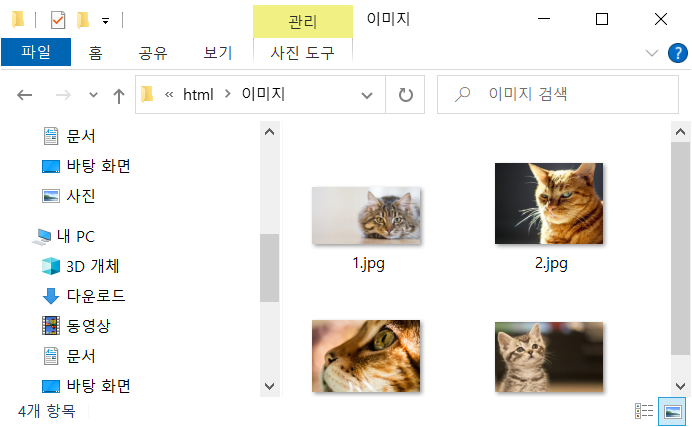Click the New folder quick access icon
Viewport: 692px width, 427px height.
tap(83, 20)
